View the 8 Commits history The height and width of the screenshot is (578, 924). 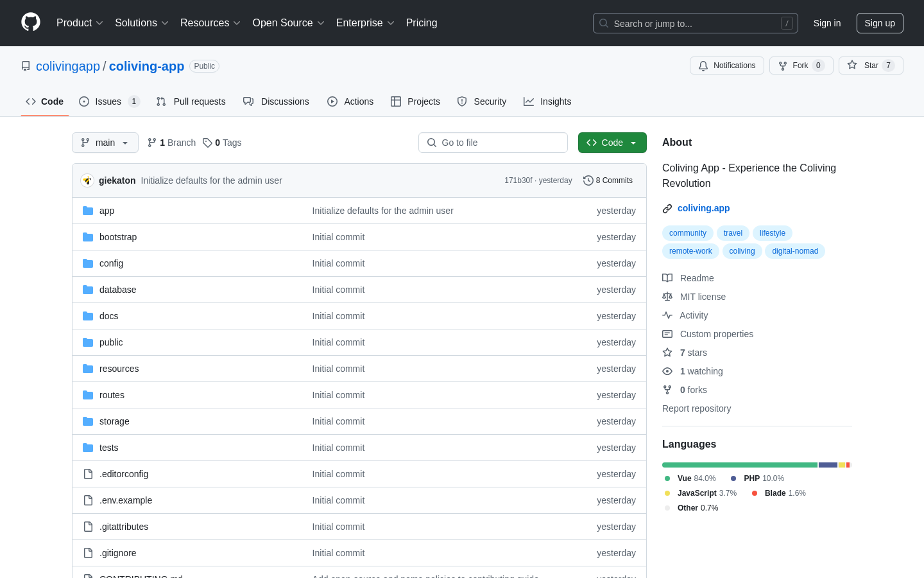pos(608,180)
